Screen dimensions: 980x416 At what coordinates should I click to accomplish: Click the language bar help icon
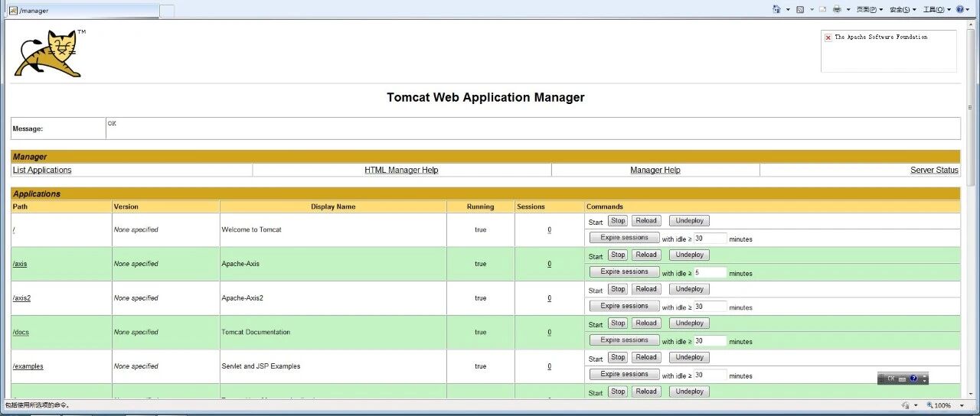tap(913, 379)
